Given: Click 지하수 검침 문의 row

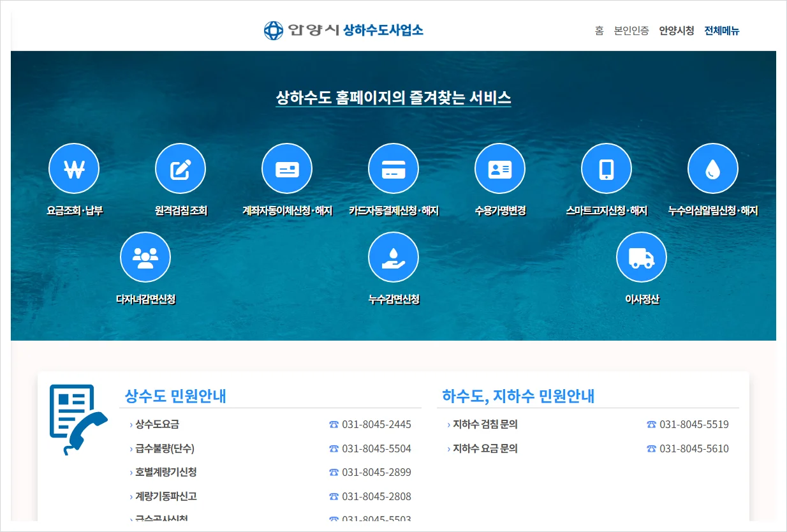Looking at the screenshot, I should click(588, 424).
